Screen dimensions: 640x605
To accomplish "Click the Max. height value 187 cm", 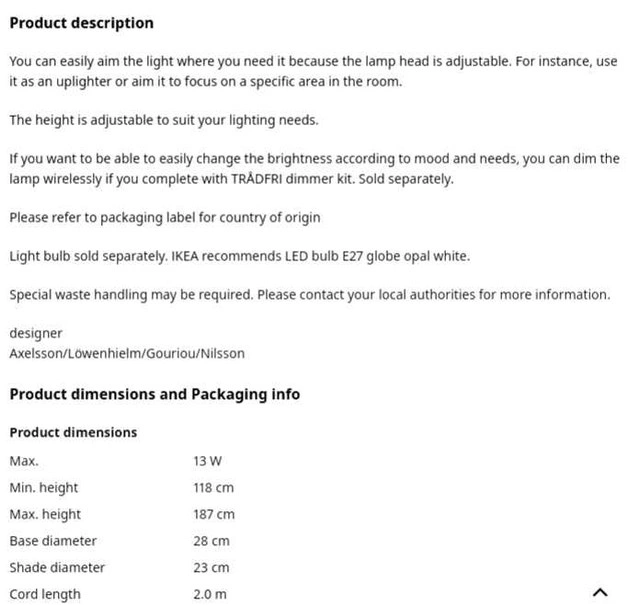I will click(214, 514).
